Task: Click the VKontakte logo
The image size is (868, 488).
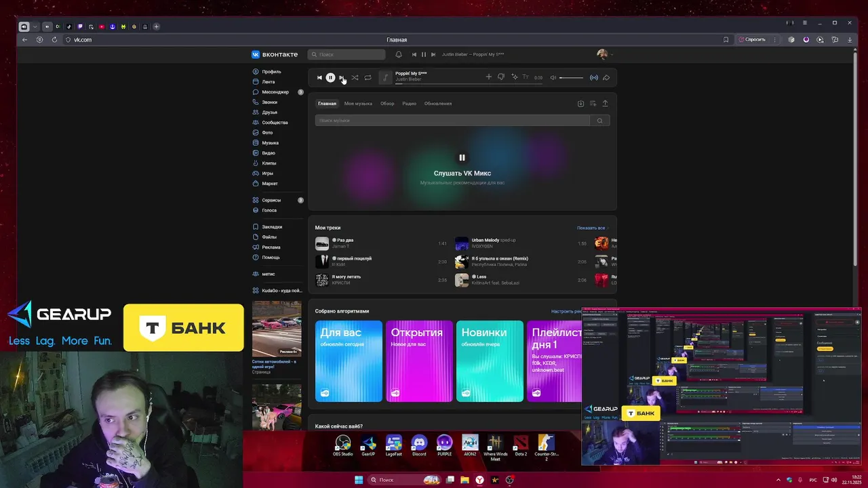Action: pos(275,54)
